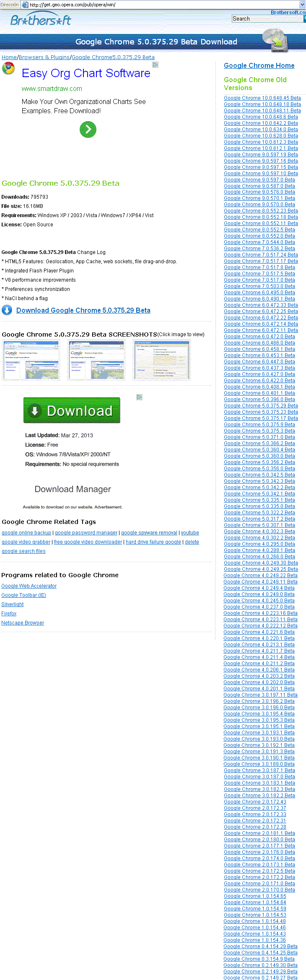Screen dimensions: 306x980
Task: Open Google Chrome 2.0.172.43
Action: [255, 802]
